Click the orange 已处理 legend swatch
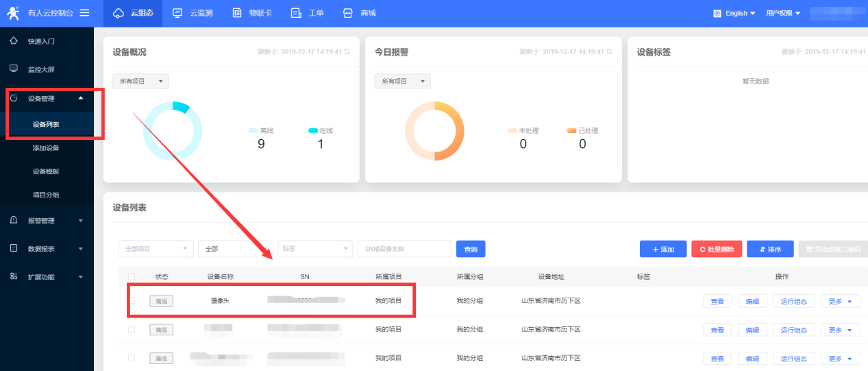 pos(571,130)
